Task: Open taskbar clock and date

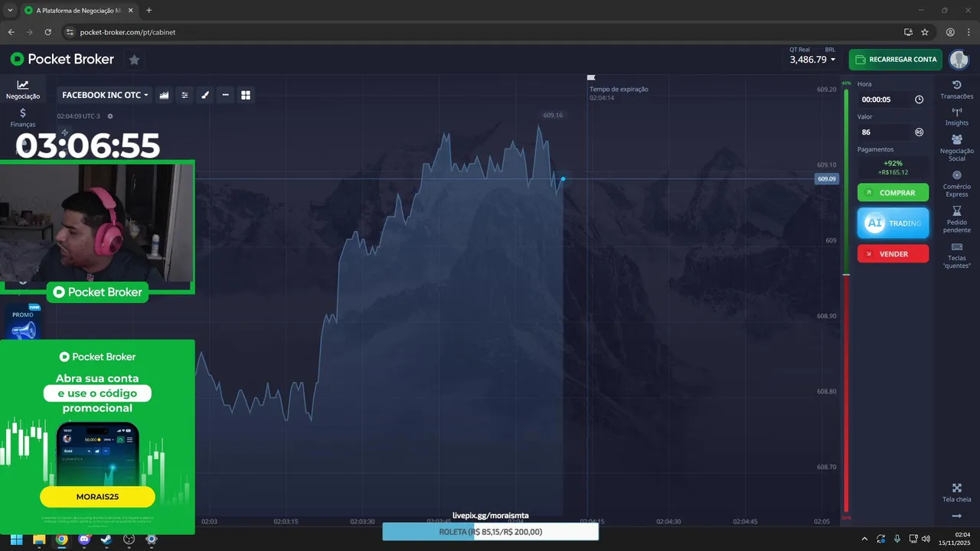Action: pyautogui.click(x=955, y=540)
